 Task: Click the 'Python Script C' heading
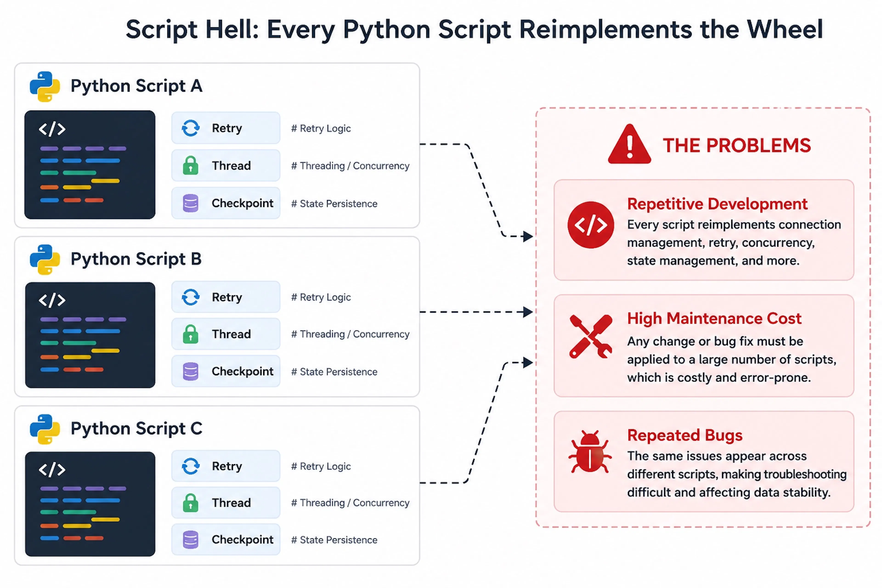click(x=136, y=429)
